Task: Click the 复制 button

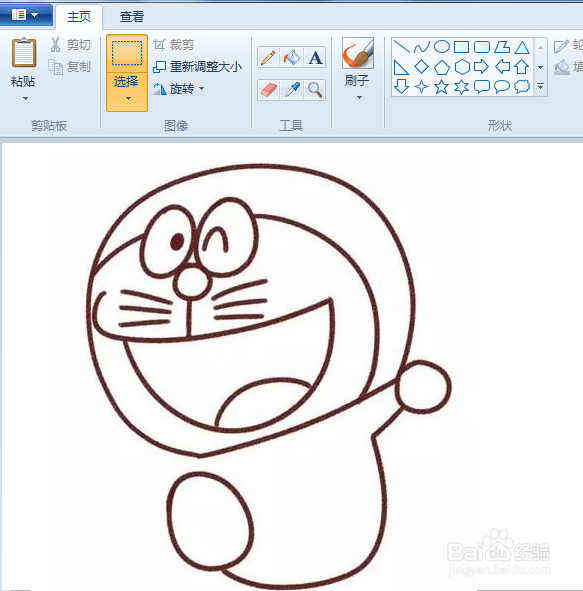Action: coord(70,67)
